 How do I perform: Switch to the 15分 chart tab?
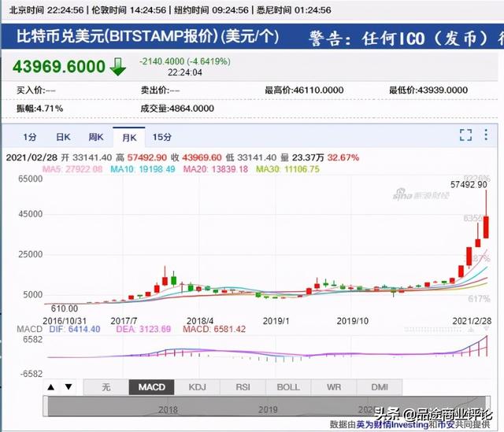pyautogui.click(x=162, y=137)
